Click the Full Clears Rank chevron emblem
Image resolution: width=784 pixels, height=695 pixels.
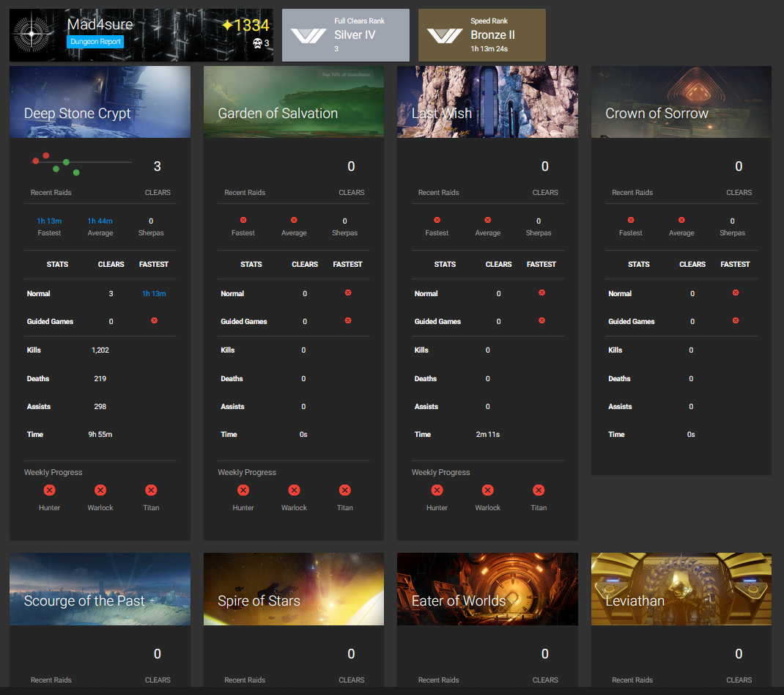(308, 35)
